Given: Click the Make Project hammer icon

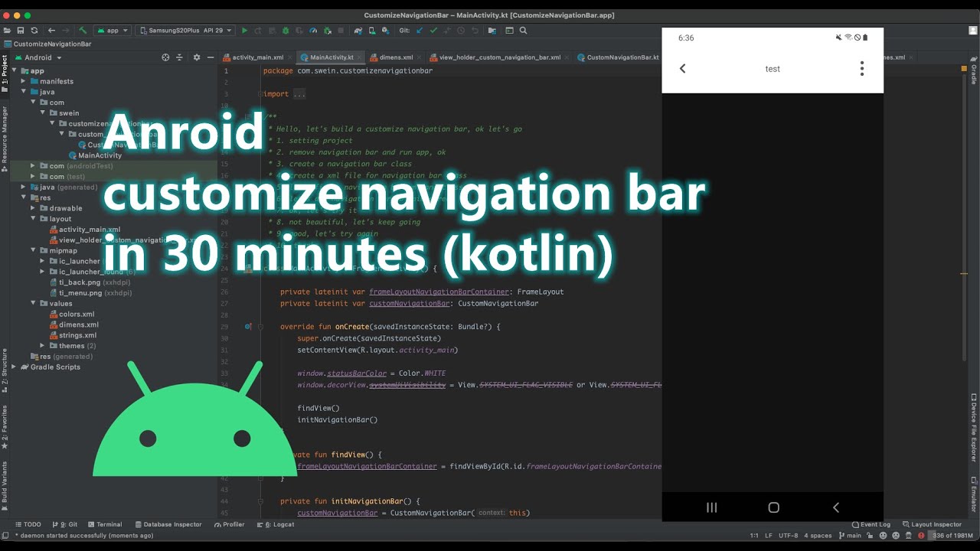Looking at the screenshot, I should click(83, 31).
